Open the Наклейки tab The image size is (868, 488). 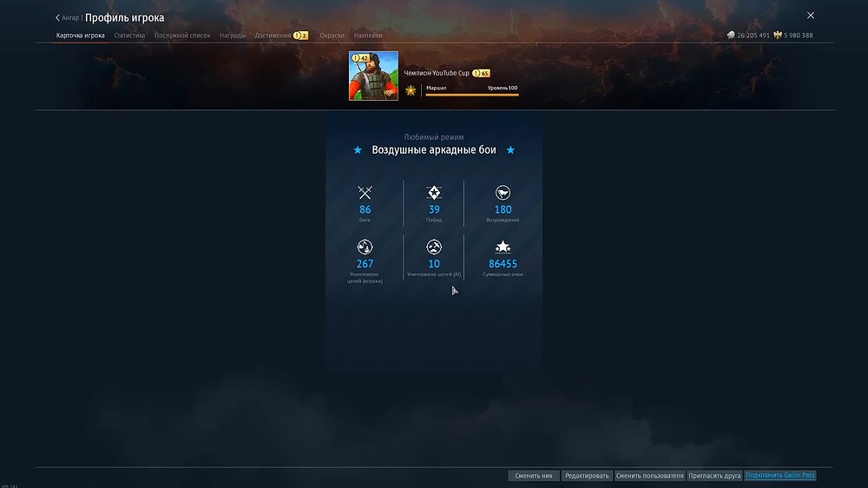[x=368, y=36]
